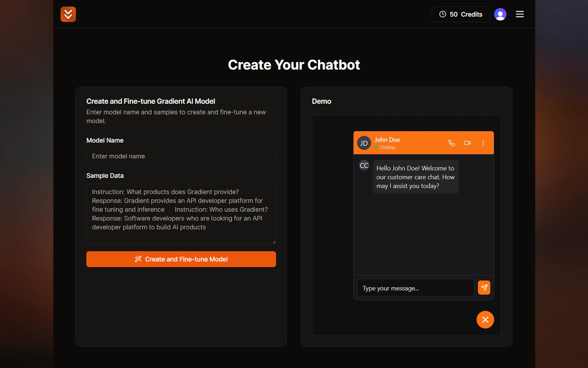This screenshot has width=588, height=368.
Task: Click the JD avatar in chat header
Action: 364,143
